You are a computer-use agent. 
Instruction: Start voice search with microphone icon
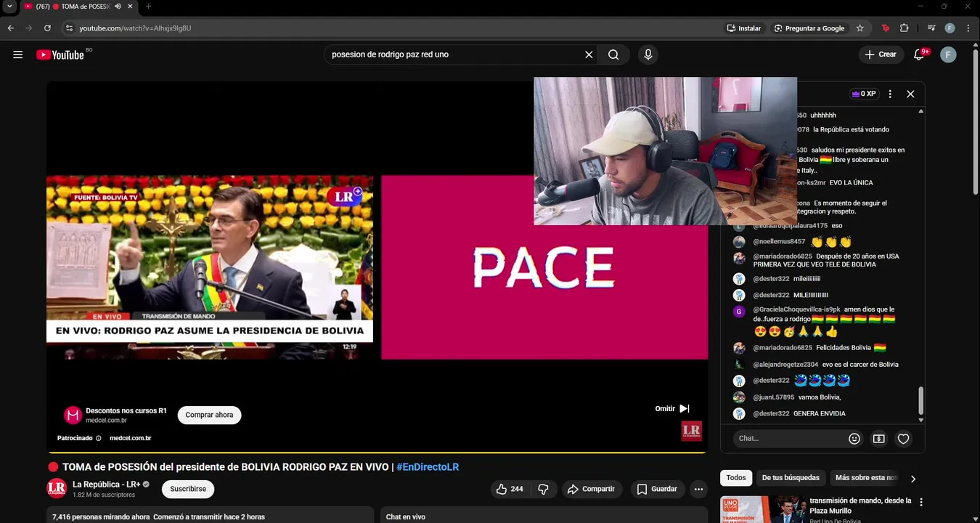click(x=648, y=54)
